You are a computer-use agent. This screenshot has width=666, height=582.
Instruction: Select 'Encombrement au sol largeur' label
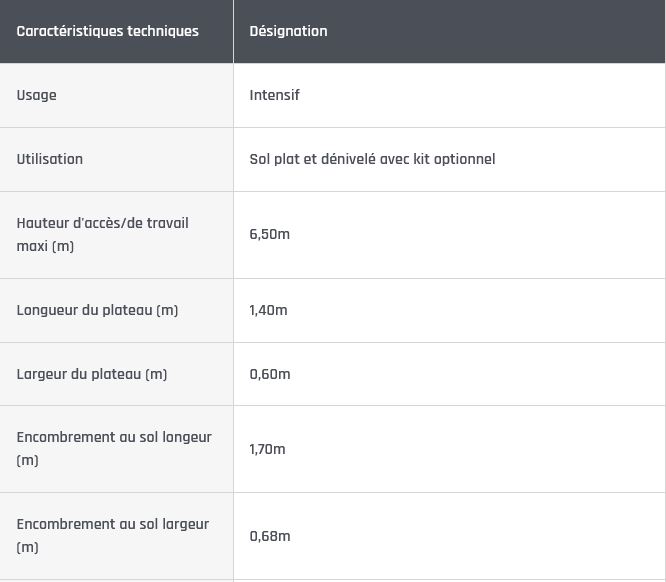coord(113,524)
